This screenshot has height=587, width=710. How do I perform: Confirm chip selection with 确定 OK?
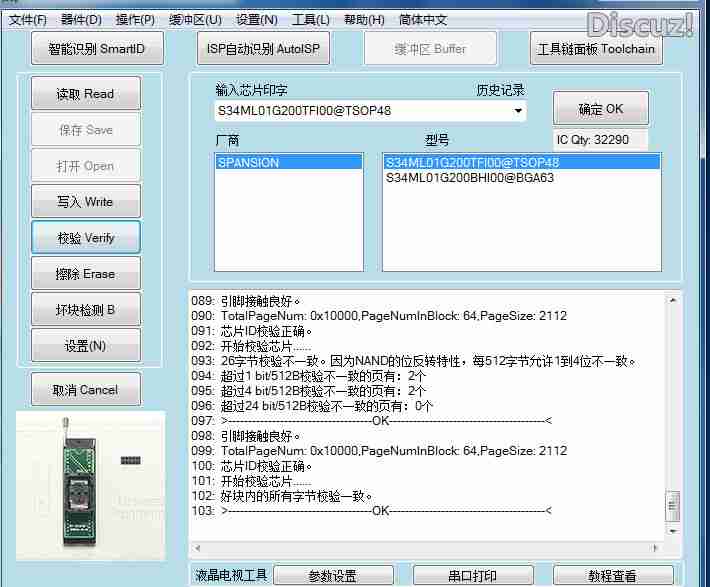point(600,109)
